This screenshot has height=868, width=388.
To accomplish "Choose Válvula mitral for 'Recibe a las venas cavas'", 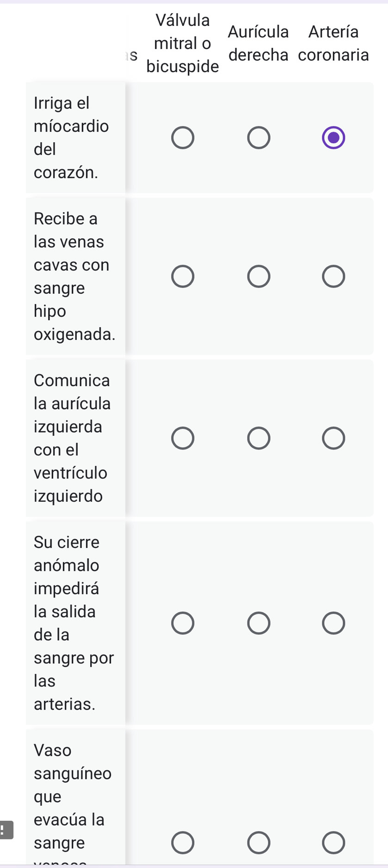I will tap(183, 276).
